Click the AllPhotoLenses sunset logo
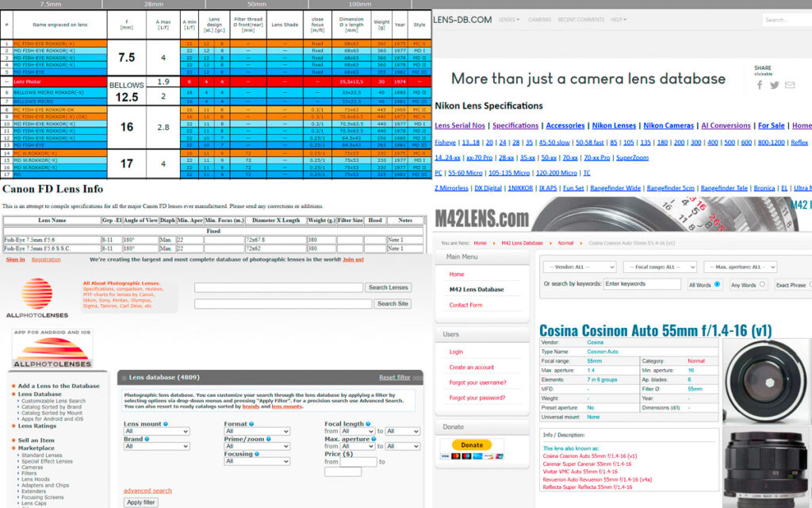 [36, 294]
